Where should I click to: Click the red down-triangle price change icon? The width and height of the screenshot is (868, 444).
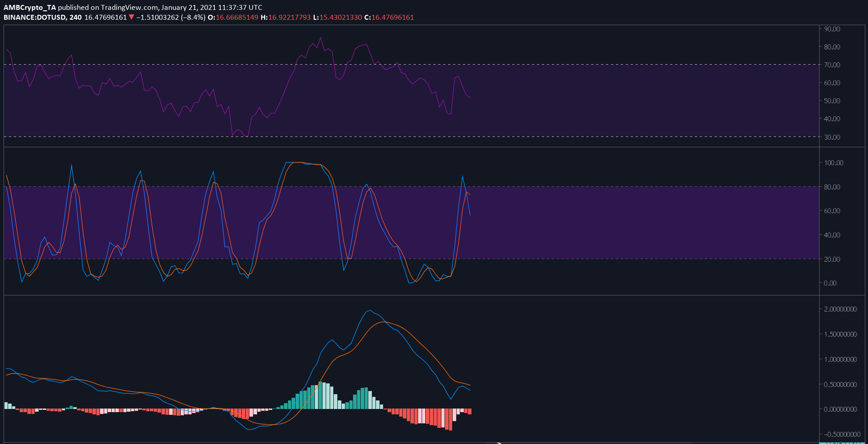(131, 17)
